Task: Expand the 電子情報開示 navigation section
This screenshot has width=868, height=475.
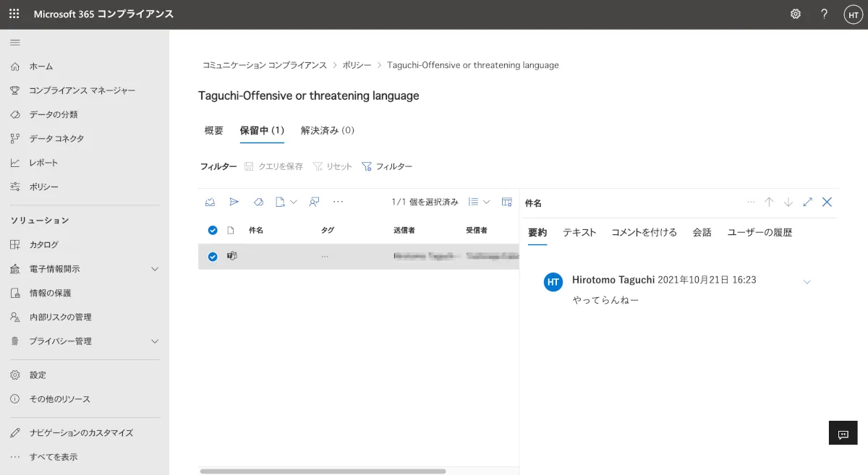Action: click(154, 269)
